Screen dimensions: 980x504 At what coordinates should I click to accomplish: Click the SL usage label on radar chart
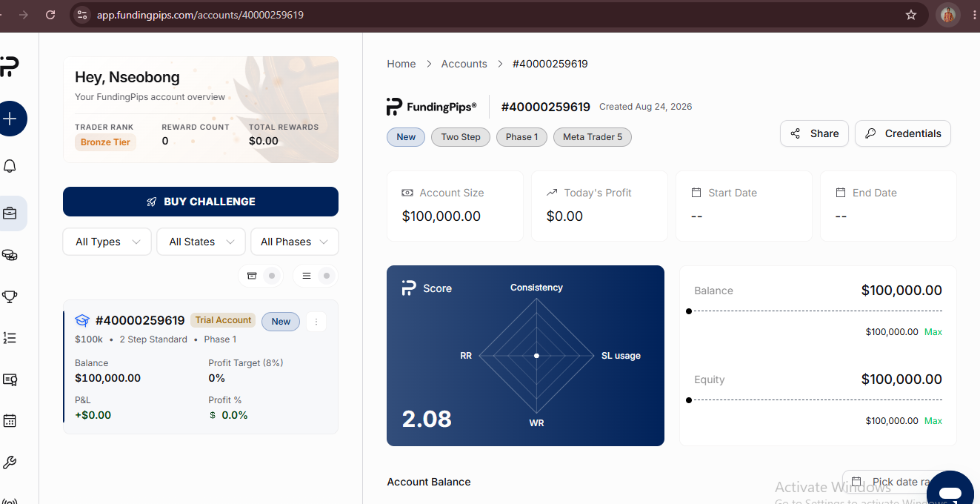[x=622, y=356]
